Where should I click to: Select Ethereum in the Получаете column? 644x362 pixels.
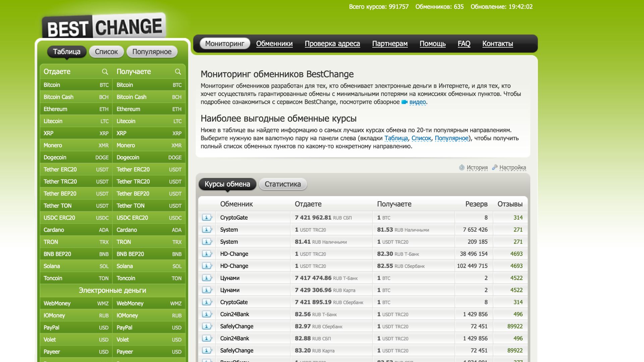point(149,109)
